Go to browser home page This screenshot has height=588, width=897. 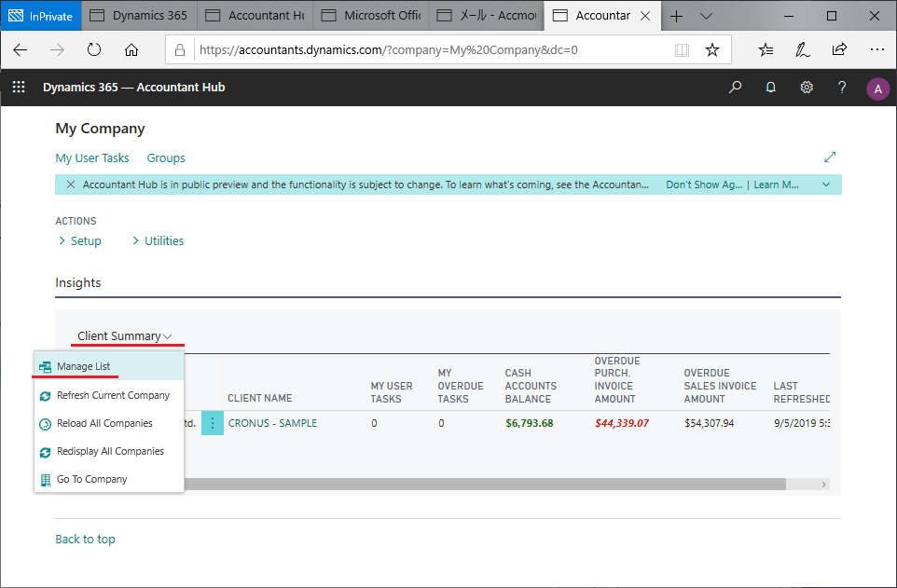[131, 49]
